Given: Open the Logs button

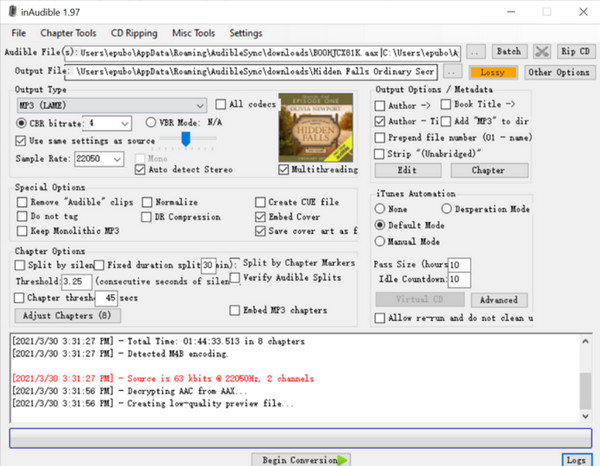Looking at the screenshot, I should [576, 460].
